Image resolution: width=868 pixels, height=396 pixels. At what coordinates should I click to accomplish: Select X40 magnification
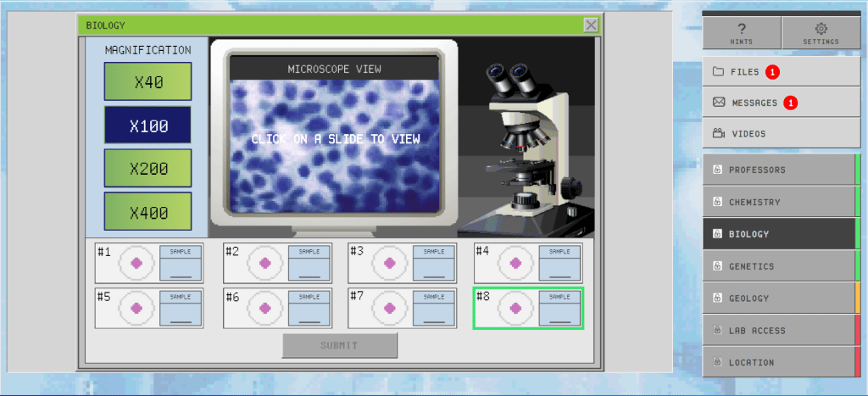coord(147,81)
